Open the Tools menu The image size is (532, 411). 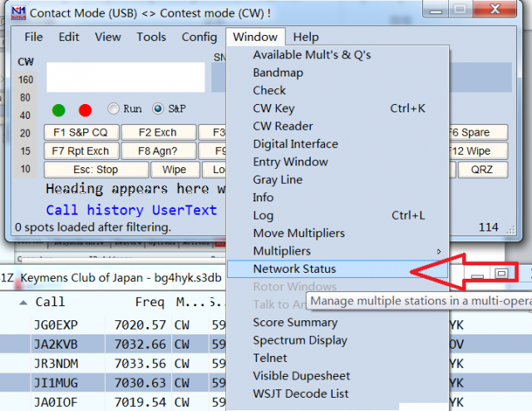pyautogui.click(x=151, y=37)
